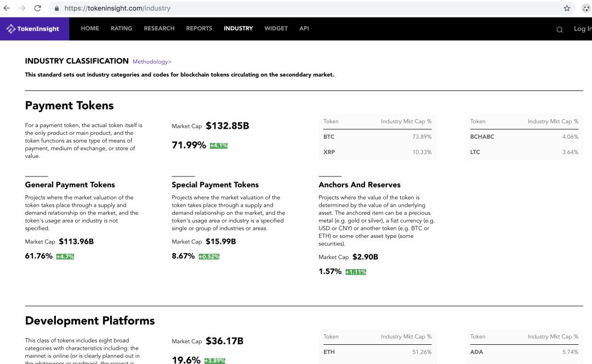Viewport: 592px width, 364px height.
Task: Click the ADA token row
Action: click(x=524, y=352)
